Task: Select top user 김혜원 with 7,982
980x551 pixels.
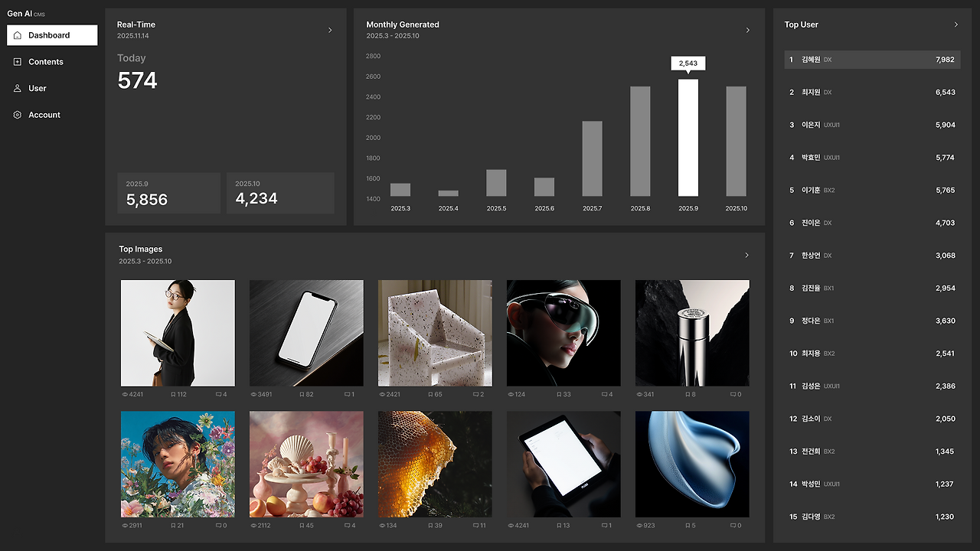Action: coord(872,60)
